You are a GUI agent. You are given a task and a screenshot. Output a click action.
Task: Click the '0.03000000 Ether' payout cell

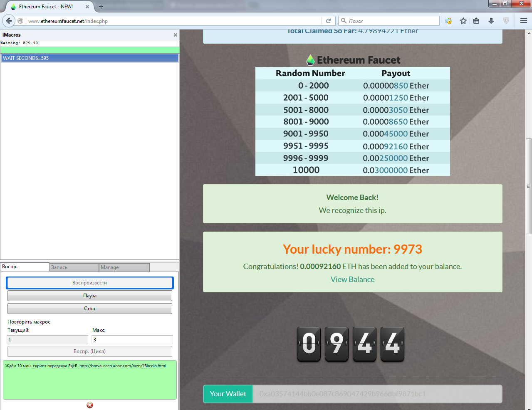coord(396,170)
